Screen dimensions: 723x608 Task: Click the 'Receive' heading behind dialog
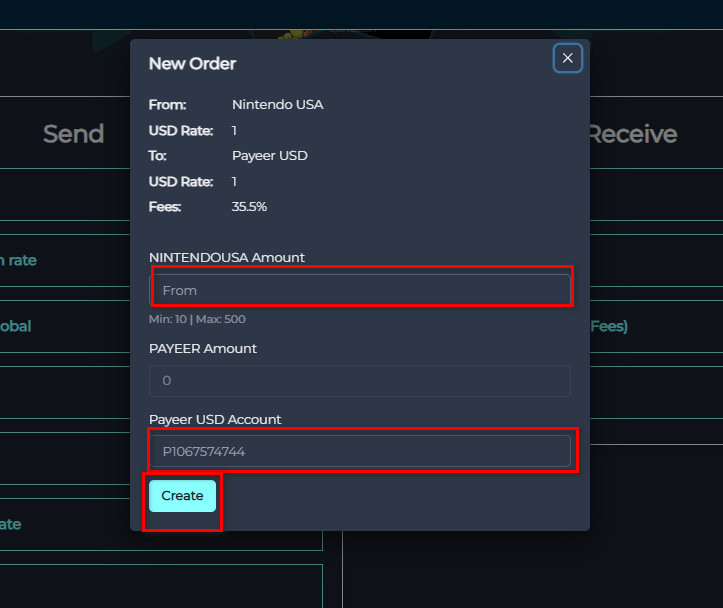tap(634, 134)
